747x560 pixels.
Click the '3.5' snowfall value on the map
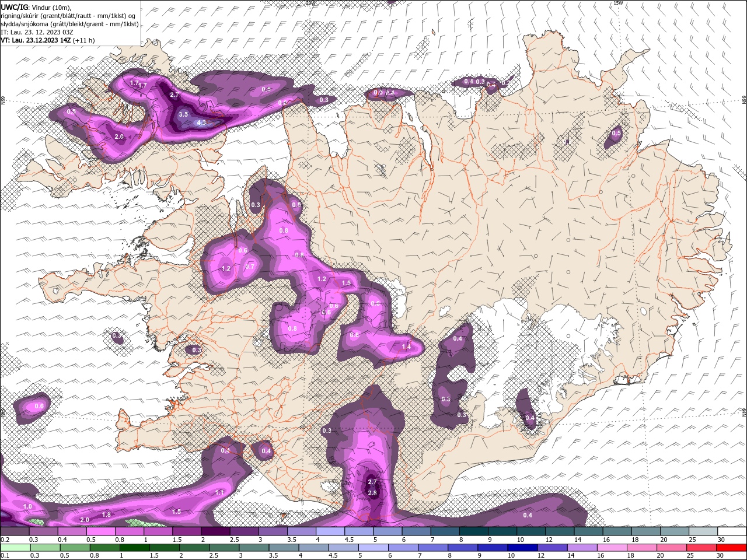click(183, 114)
